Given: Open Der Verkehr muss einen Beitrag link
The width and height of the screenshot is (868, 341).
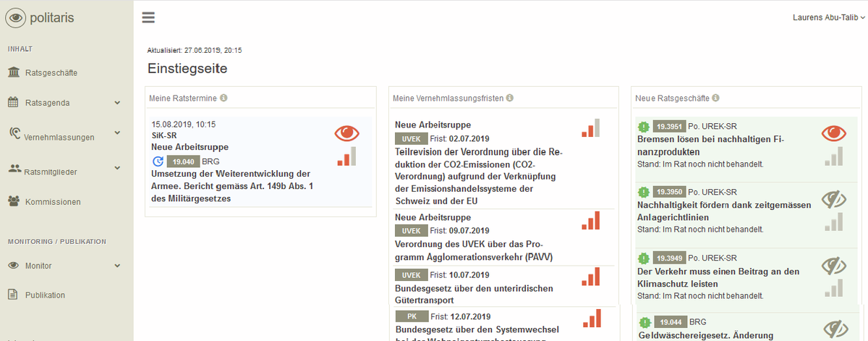Looking at the screenshot, I should (x=718, y=277).
